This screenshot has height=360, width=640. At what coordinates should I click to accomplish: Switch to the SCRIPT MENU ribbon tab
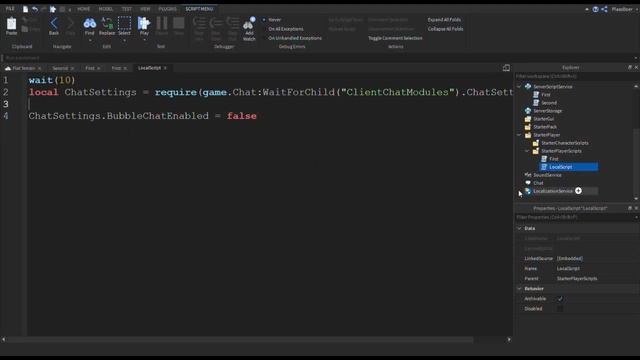pos(199,9)
